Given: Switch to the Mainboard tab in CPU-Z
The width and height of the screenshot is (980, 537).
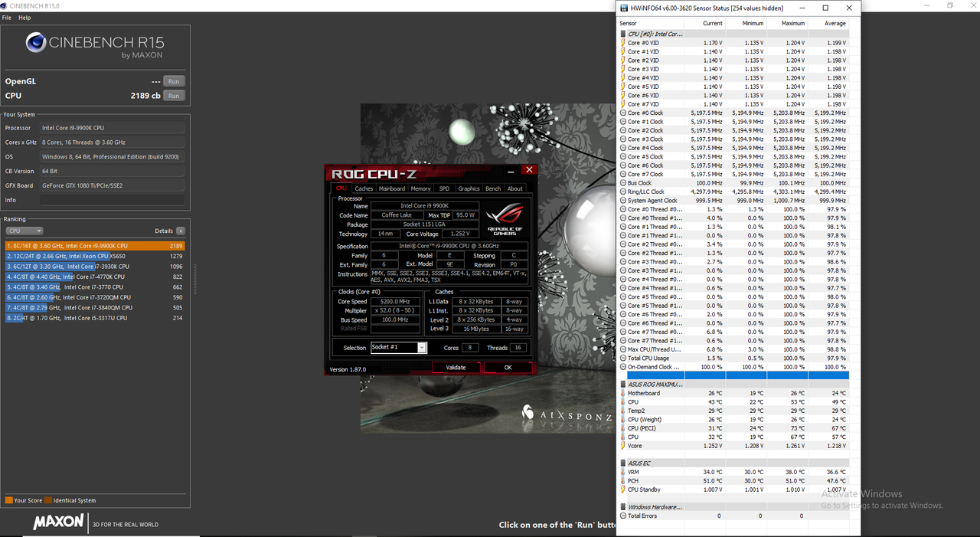Looking at the screenshot, I should (x=392, y=188).
